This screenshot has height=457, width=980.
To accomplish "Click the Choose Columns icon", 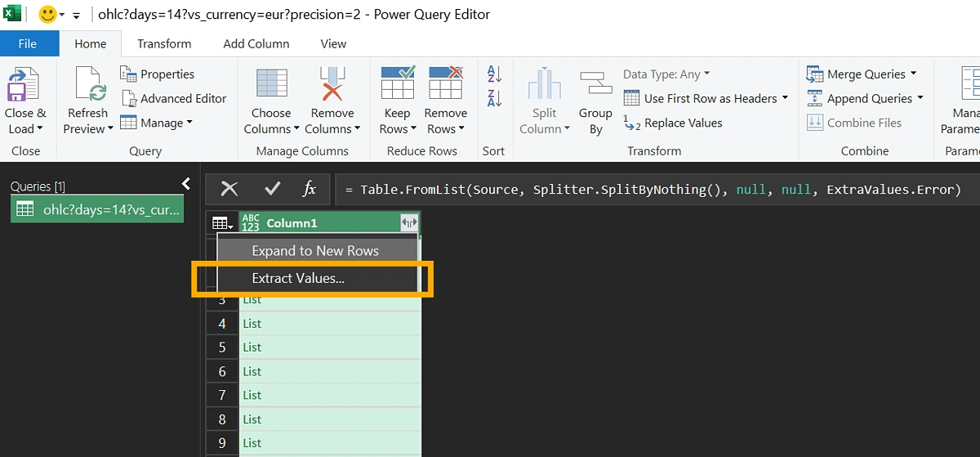I will (271, 85).
